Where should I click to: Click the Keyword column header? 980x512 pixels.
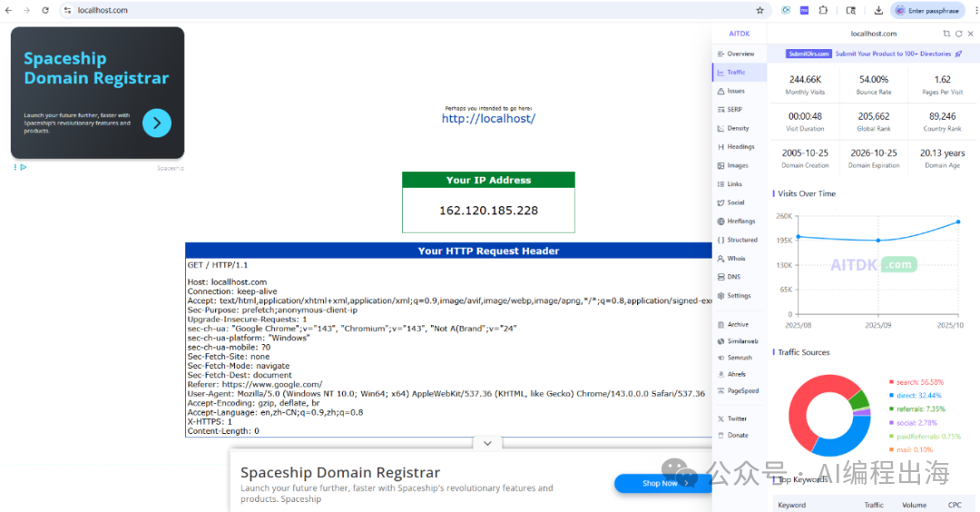tap(792, 505)
